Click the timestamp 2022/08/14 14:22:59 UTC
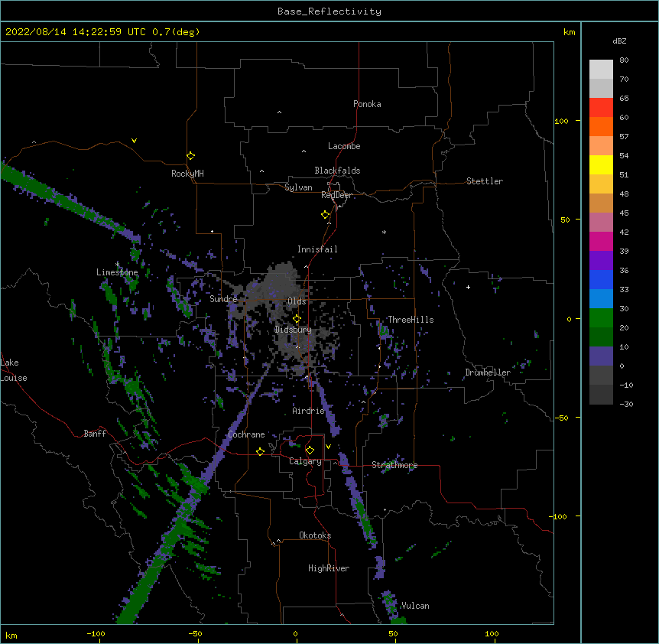The image size is (659, 644). [76, 32]
